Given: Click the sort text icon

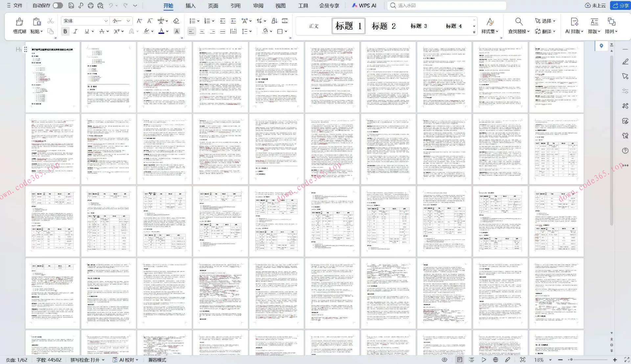Looking at the screenshot, I should pyautogui.click(x=274, y=21).
